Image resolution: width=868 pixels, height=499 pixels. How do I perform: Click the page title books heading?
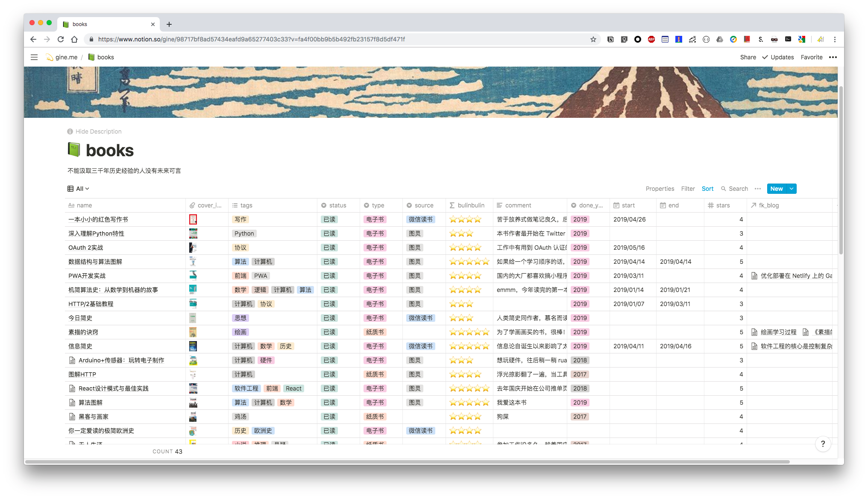110,150
